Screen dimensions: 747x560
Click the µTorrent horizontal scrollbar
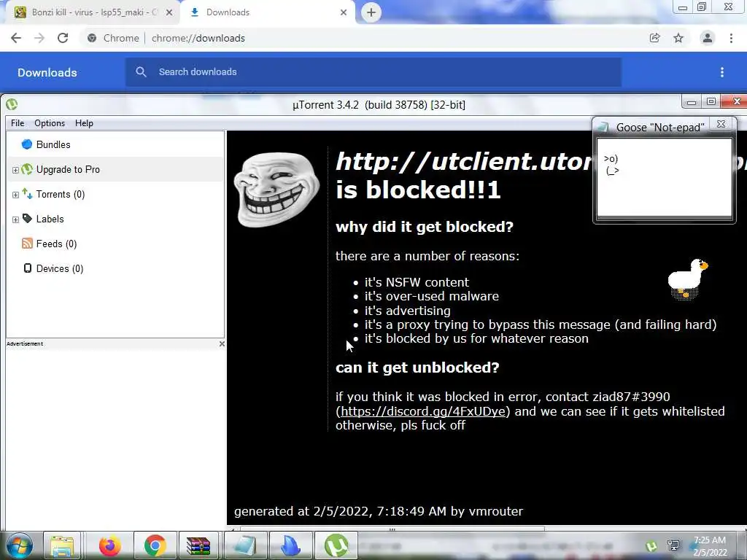392,529
